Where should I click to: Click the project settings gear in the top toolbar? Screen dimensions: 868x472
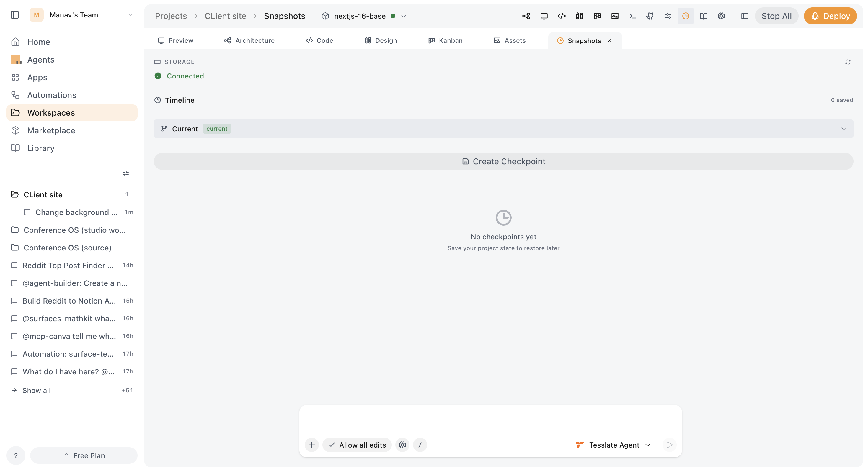[x=721, y=16]
